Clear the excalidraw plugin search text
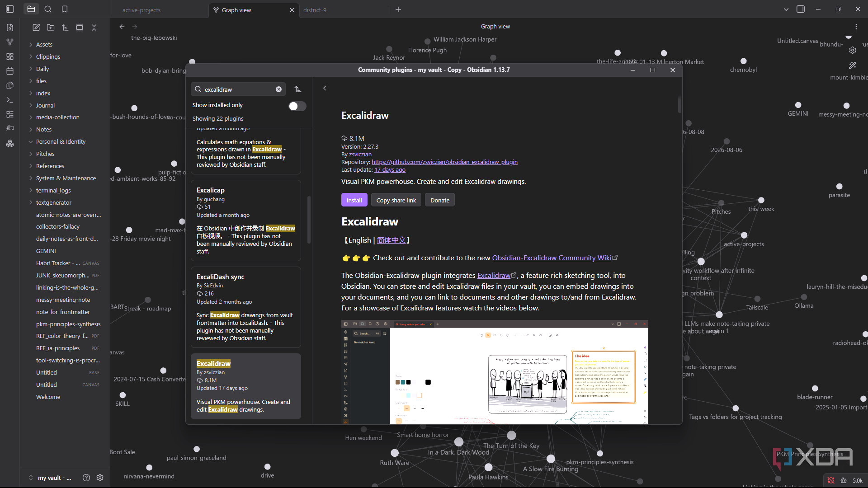 click(x=279, y=89)
